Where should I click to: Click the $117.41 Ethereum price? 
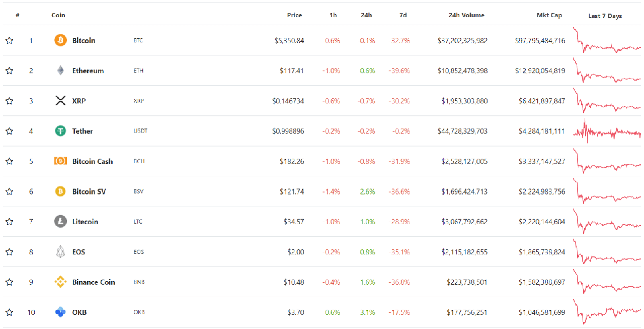292,71
